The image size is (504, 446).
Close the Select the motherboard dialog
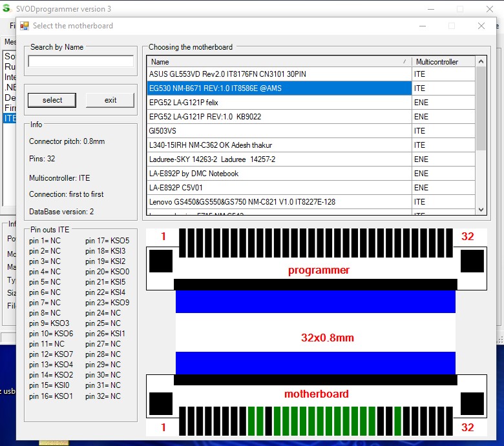click(481, 26)
